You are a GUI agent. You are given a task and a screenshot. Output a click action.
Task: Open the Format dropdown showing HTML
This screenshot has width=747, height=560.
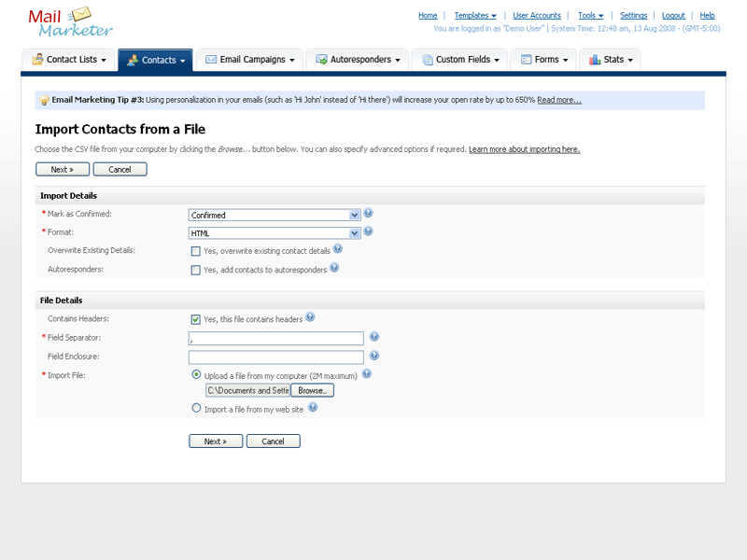(x=275, y=233)
